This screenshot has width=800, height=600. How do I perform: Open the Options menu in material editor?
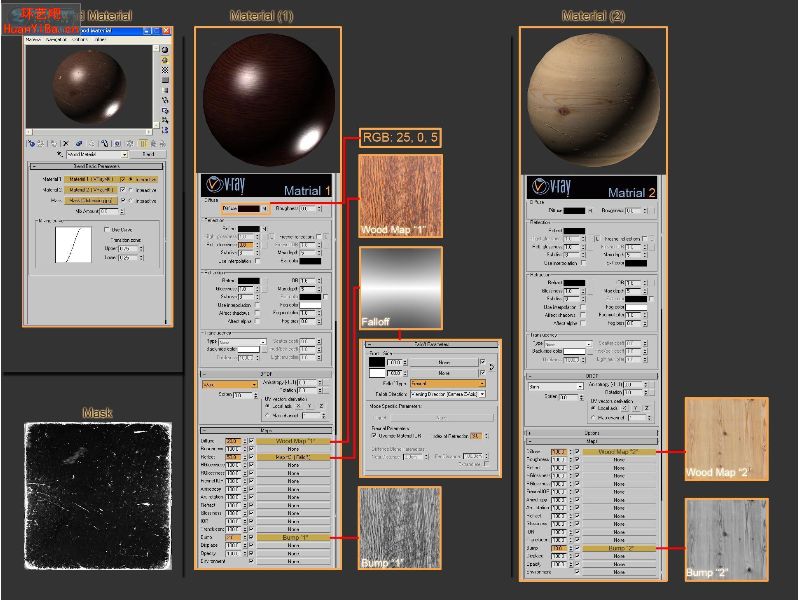pos(80,39)
